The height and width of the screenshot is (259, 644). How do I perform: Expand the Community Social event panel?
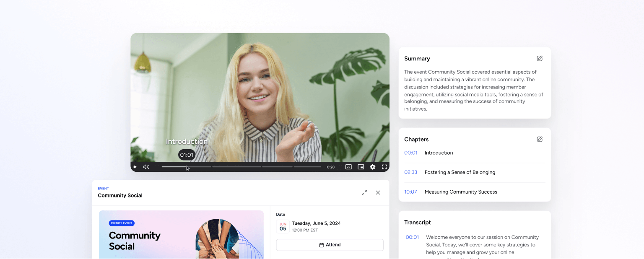click(364, 192)
